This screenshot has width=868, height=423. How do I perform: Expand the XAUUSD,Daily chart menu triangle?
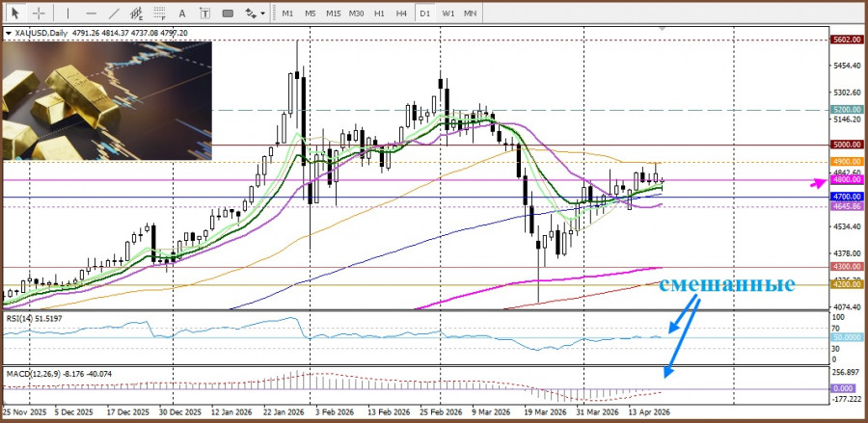[x=9, y=33]
